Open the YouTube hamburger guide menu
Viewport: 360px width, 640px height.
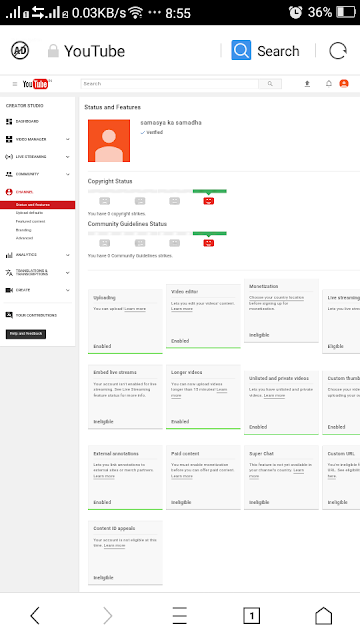[15, 84]
